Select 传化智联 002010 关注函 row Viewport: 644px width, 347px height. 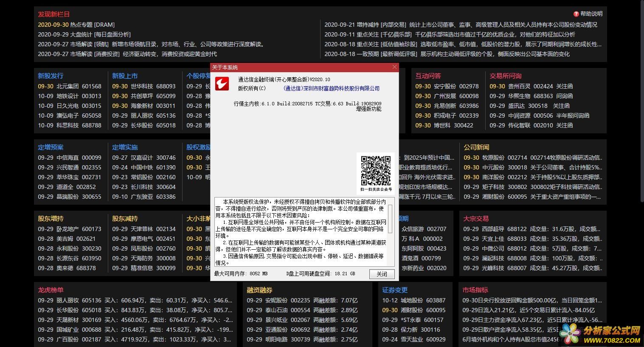tap(531, 125)
